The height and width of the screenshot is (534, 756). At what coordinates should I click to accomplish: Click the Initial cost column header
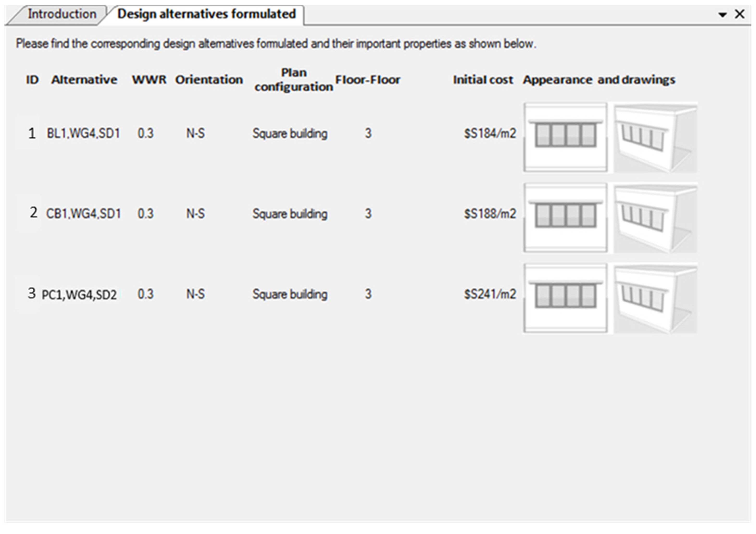483,80
